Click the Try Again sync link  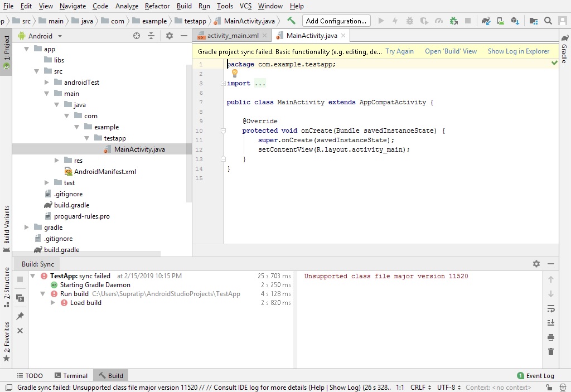click(399, 51)
